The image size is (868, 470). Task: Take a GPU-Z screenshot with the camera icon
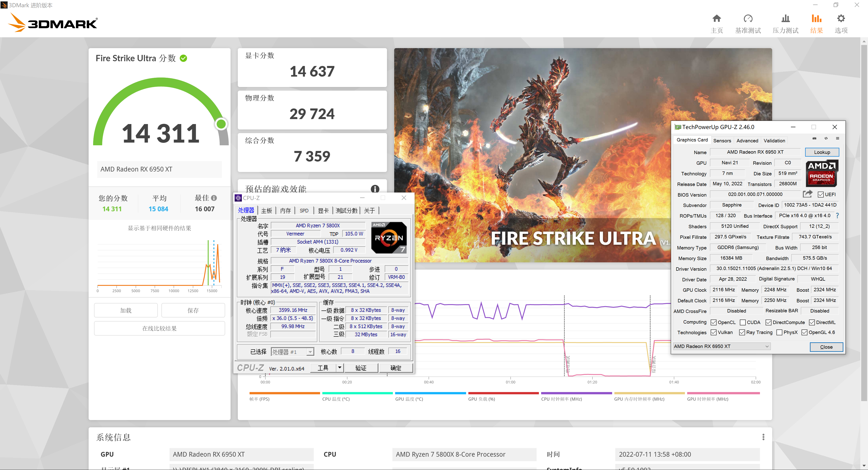[x=814, y=139]
